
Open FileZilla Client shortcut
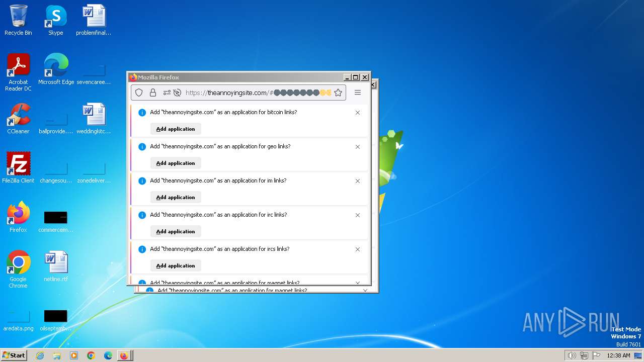click(18, 168)
